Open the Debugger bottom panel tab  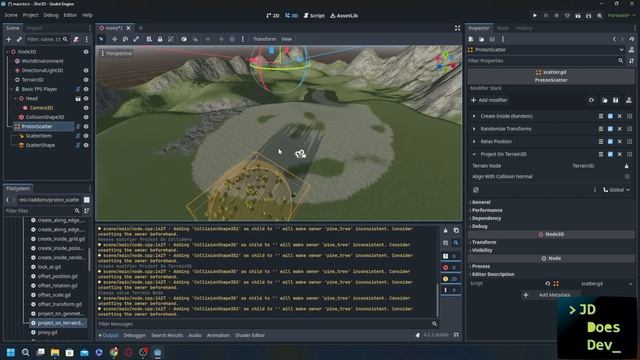[x=134, y=336]
